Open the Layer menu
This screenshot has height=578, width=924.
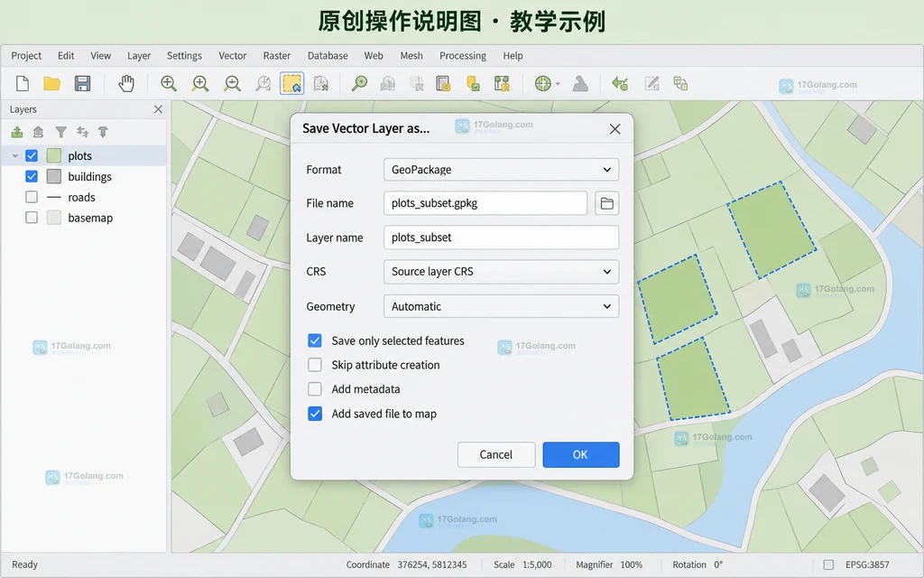pyautogui.click(x=138, y=55)
